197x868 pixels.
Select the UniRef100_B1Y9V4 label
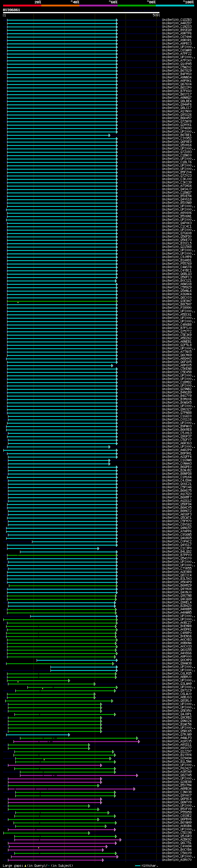click(177, 755)
